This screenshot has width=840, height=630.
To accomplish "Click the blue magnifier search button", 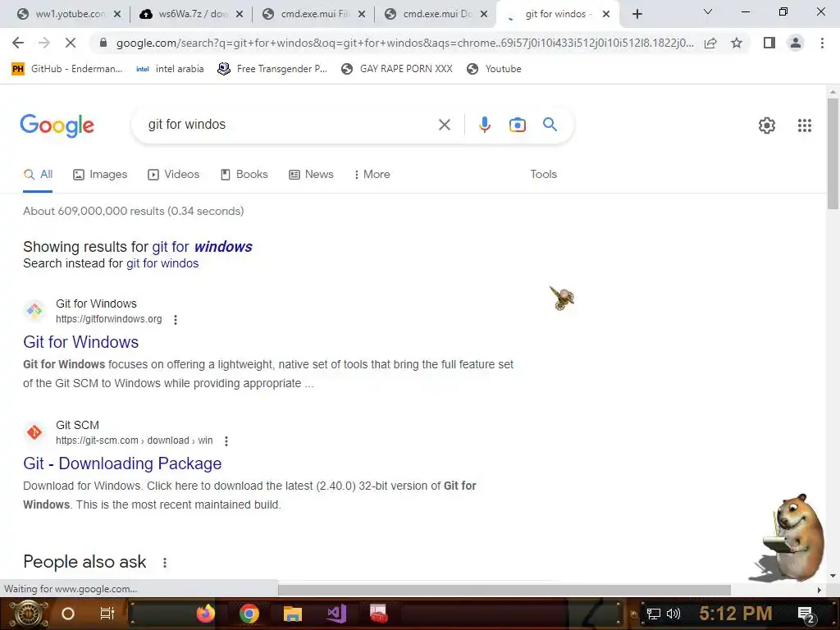I will (x=550, y=125).
